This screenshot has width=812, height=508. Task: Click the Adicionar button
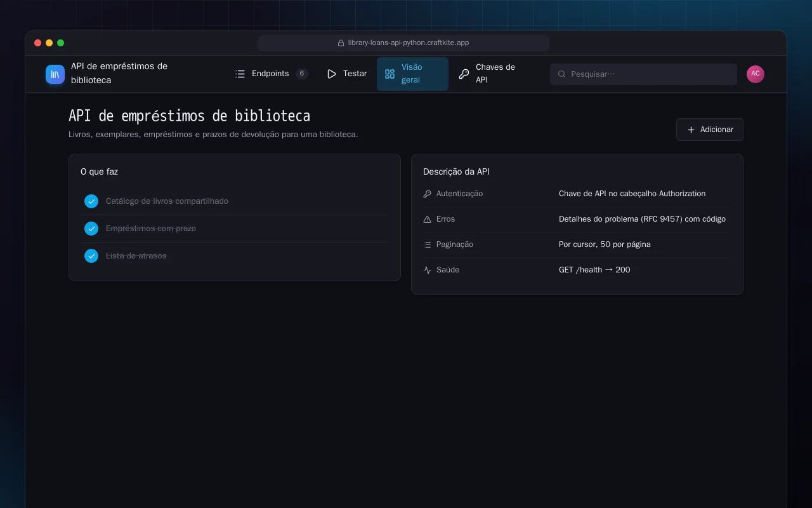[x=709, y=130]
